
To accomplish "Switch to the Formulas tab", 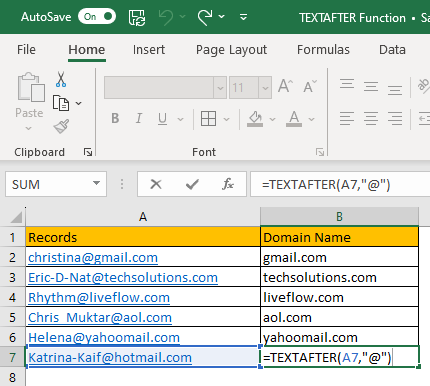I will tap(323, 50).
